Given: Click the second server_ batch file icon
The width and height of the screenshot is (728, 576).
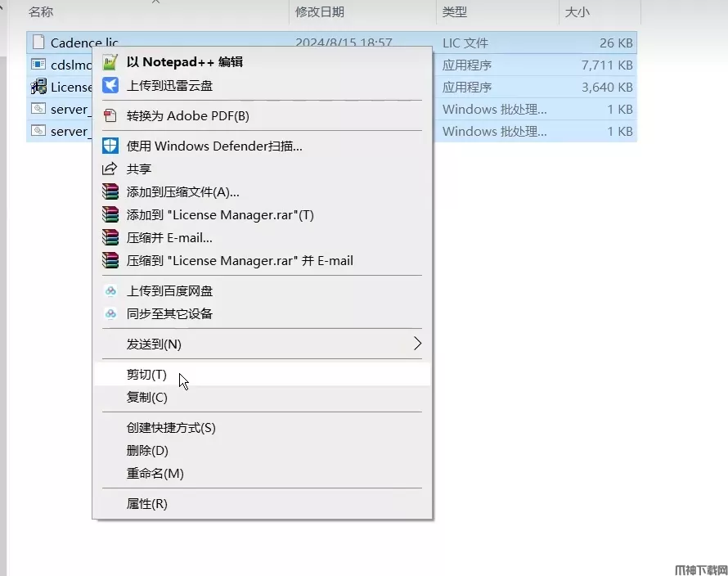Looking at the screenshot, I should coord(38,131).
